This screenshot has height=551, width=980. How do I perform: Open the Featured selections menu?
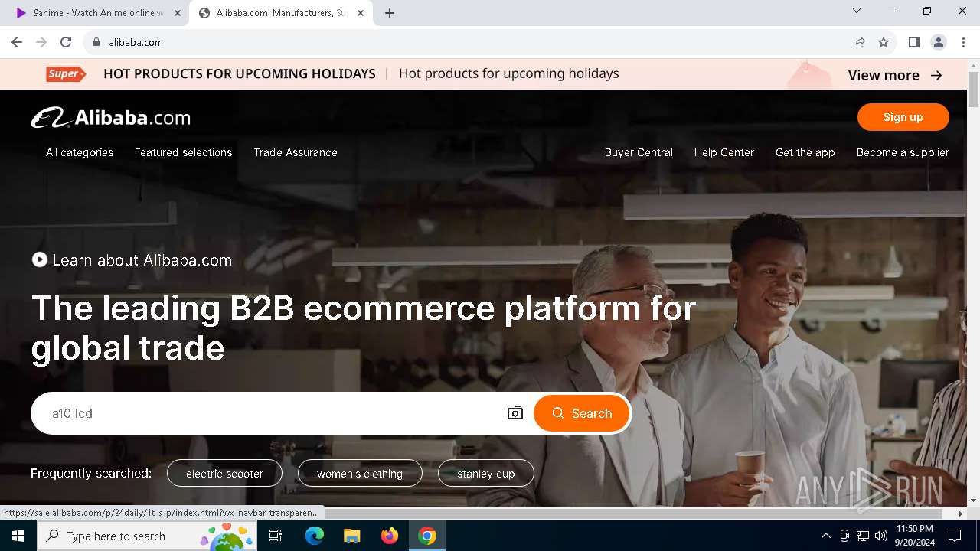183,152
